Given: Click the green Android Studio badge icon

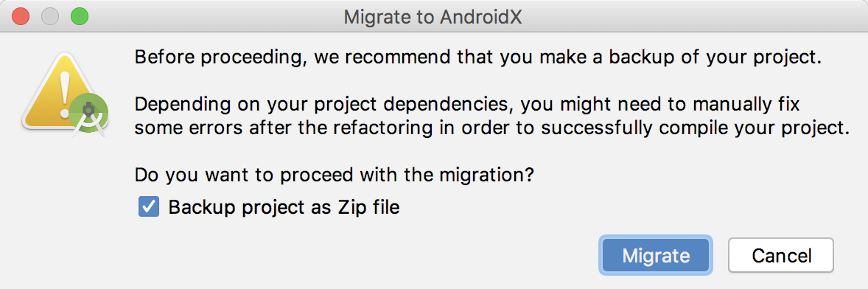Looking at the screenshot, I should (x=88, y=114).
